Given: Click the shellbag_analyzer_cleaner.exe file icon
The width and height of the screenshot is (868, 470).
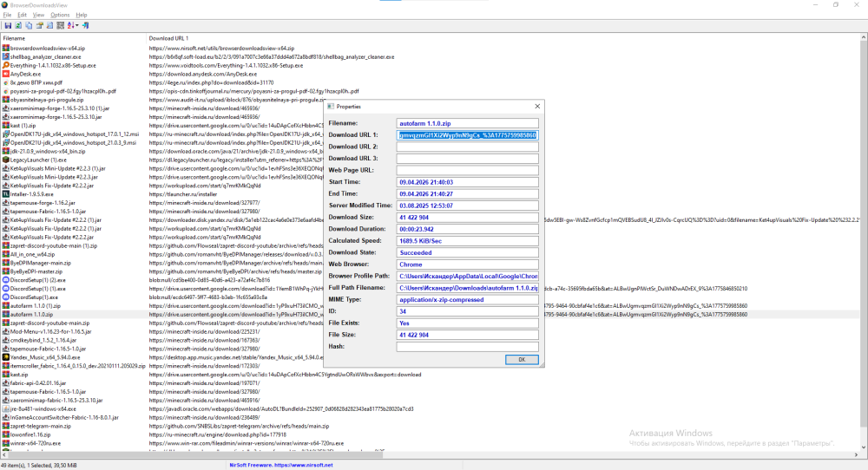Looking at the screenshot, I should coord(5,57).
